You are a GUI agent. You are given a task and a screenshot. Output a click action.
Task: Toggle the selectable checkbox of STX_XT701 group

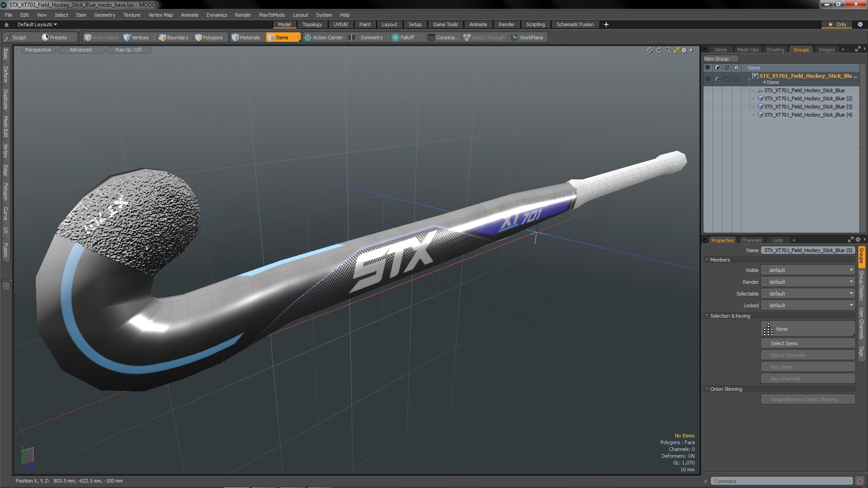[727, 79]
